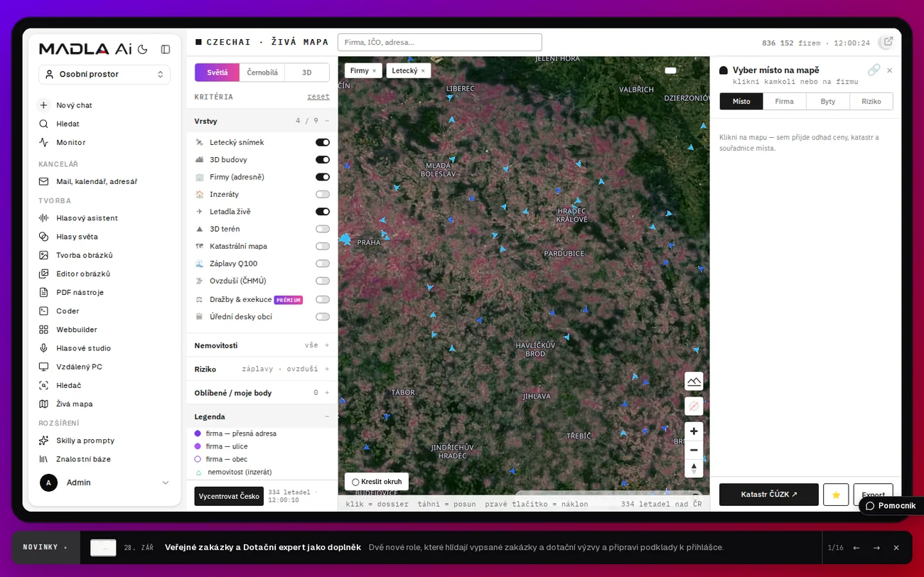The image size is (924, 577).
Task: Open Katastr ČÚZK link button
Action: [769, 495]
